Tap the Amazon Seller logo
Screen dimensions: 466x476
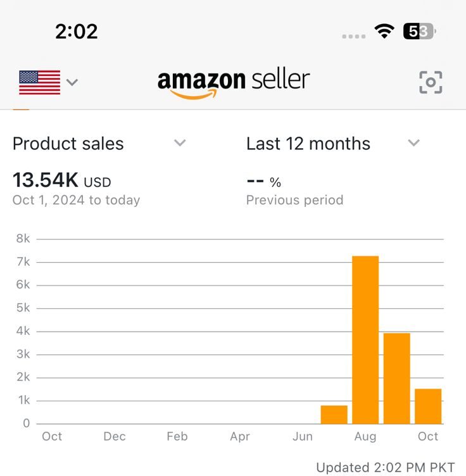(x=234, y=82)
